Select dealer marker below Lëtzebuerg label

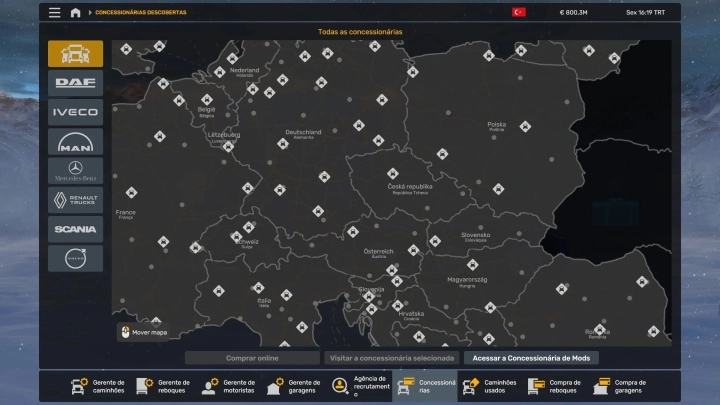[228, 146]
